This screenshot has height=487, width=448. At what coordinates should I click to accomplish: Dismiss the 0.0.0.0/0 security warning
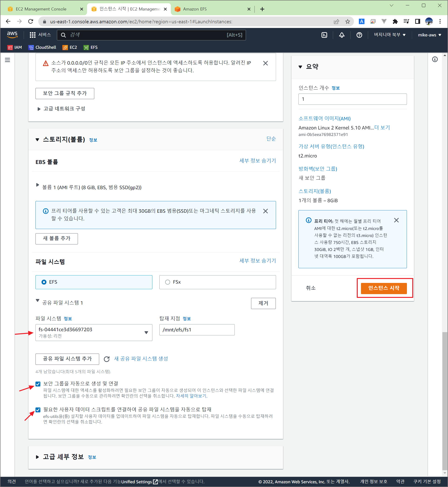coord(266,63)
